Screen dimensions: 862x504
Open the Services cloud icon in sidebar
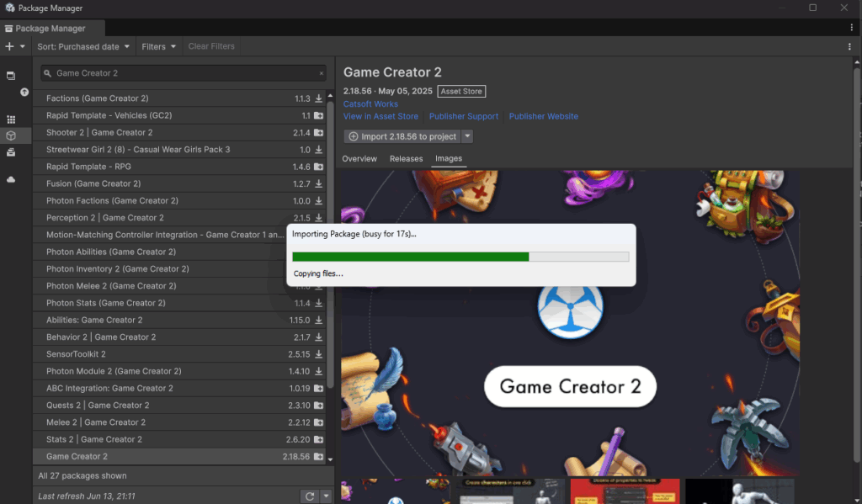tap(10, 180)
